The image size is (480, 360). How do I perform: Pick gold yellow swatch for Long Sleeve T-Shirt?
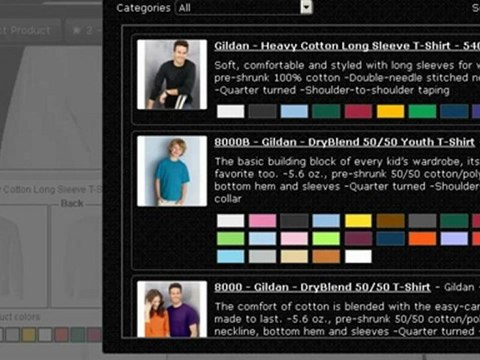[390, 111]
